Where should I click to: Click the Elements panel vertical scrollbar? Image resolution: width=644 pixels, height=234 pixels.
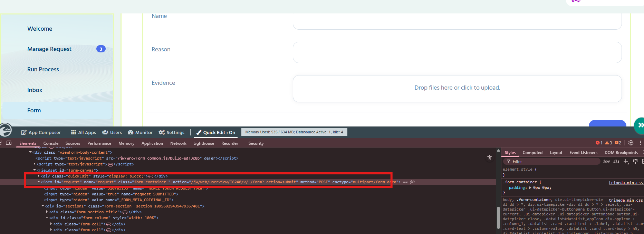tap(498, 217)
